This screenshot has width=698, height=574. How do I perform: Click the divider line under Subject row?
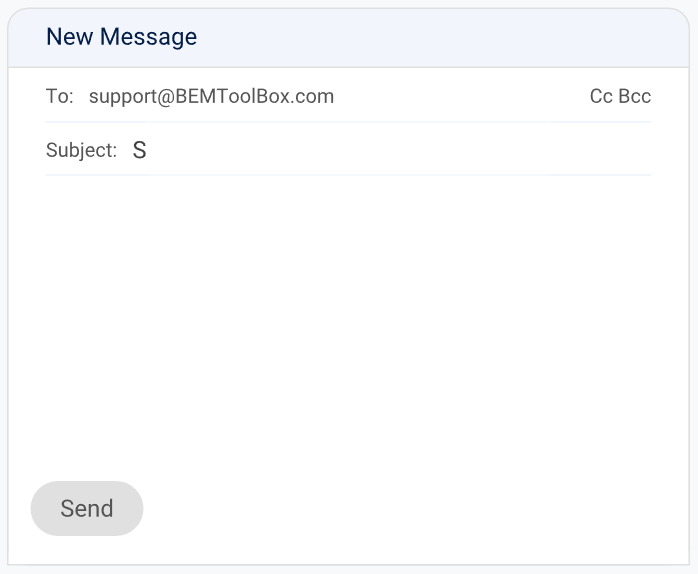point(348,175)
